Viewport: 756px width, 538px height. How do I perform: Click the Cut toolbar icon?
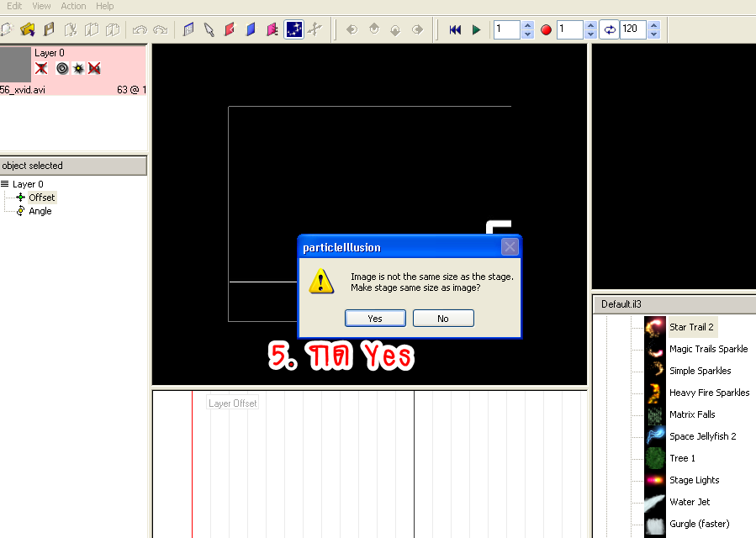(x=71, y=29)
